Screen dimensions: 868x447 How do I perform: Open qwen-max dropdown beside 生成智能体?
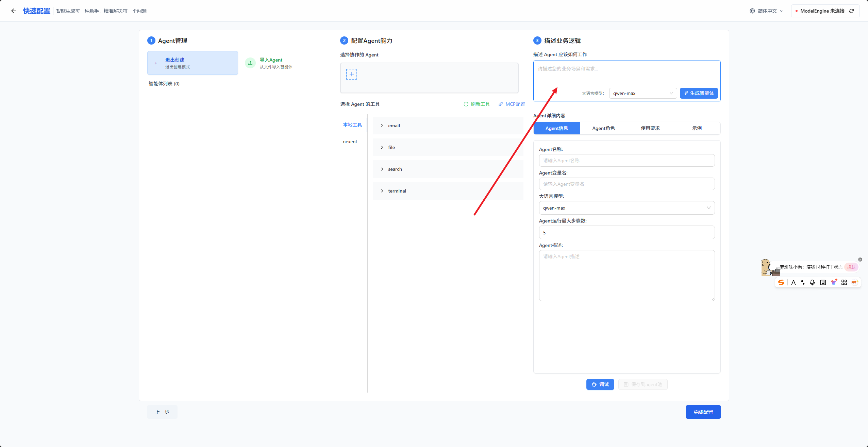(x=642, y=93)
